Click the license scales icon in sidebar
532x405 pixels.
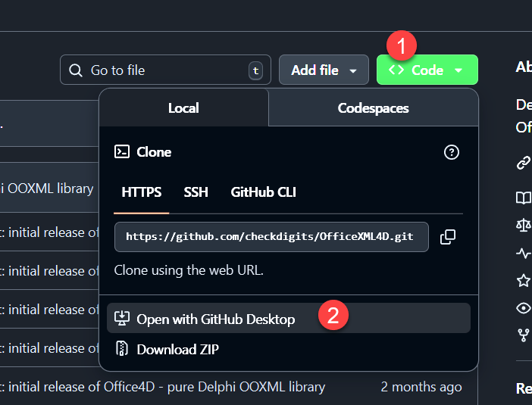[523, 225]
